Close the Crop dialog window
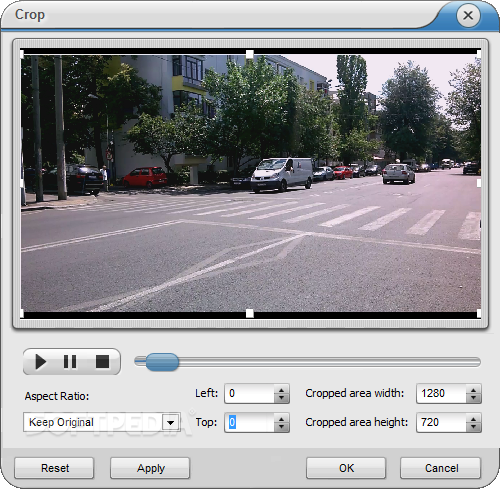 468,15
